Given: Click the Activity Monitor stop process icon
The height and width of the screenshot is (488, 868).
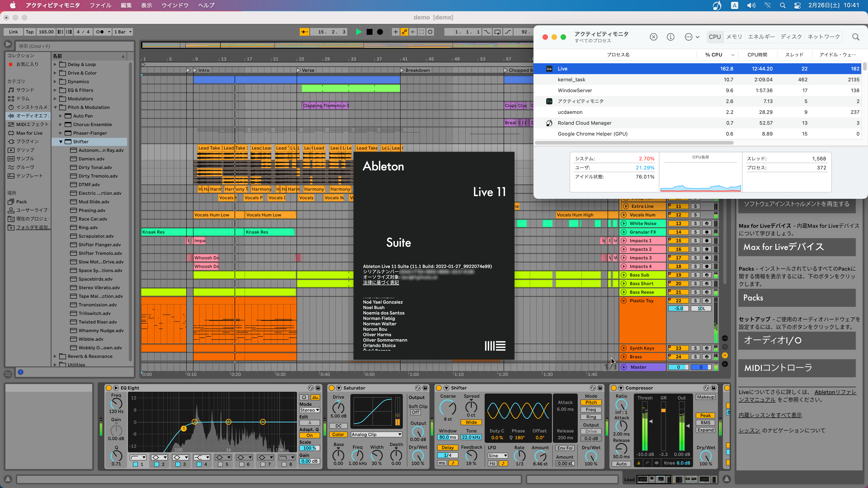Looking at the screenshot, I should tap(653, 37).
